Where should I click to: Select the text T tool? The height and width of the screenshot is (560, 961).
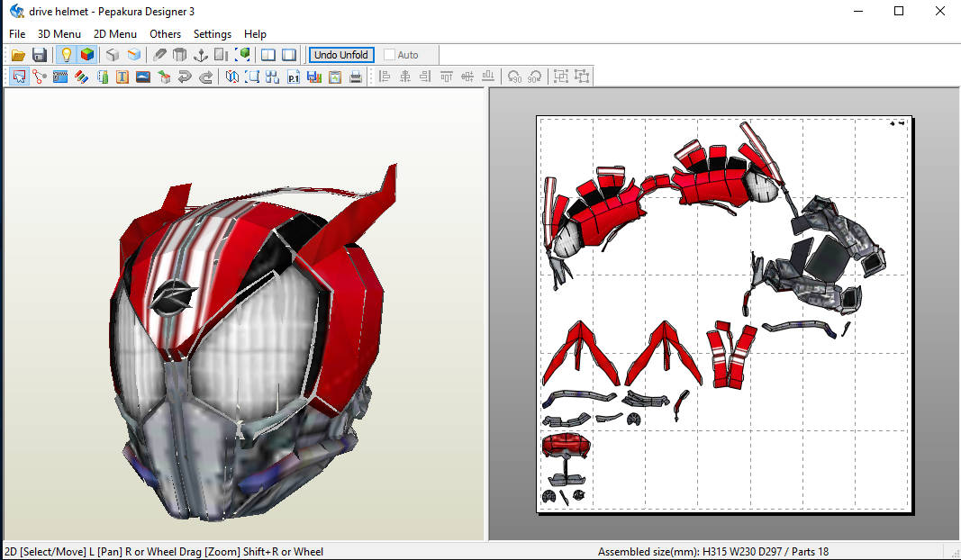pos(122,77)
